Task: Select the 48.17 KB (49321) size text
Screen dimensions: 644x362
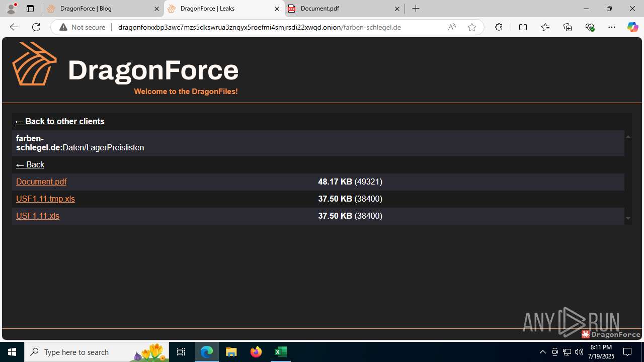Action: (350, 182)
